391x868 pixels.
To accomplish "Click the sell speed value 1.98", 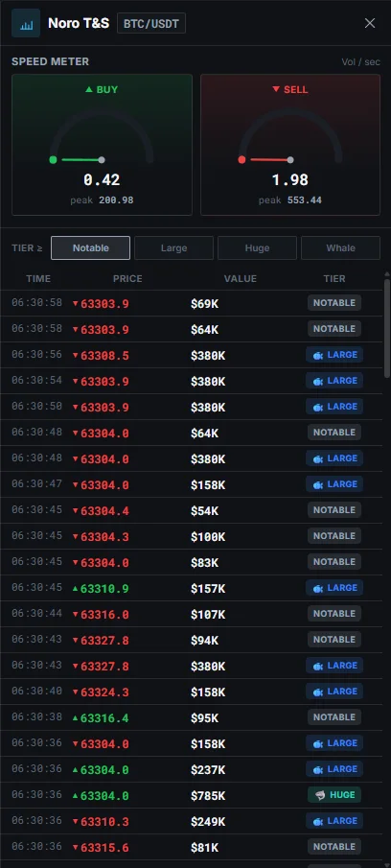I will (x=290, y=179).
